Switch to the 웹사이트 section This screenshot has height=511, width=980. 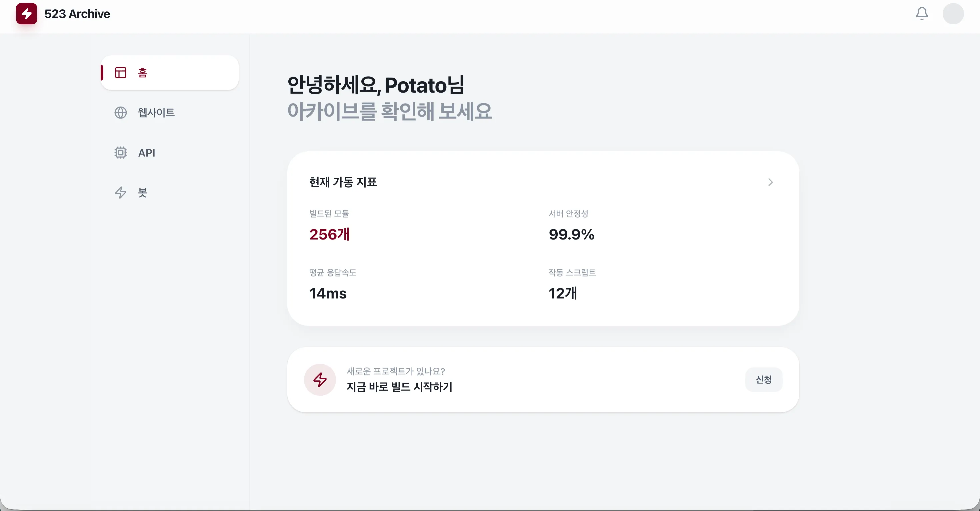tap(156, 113)
